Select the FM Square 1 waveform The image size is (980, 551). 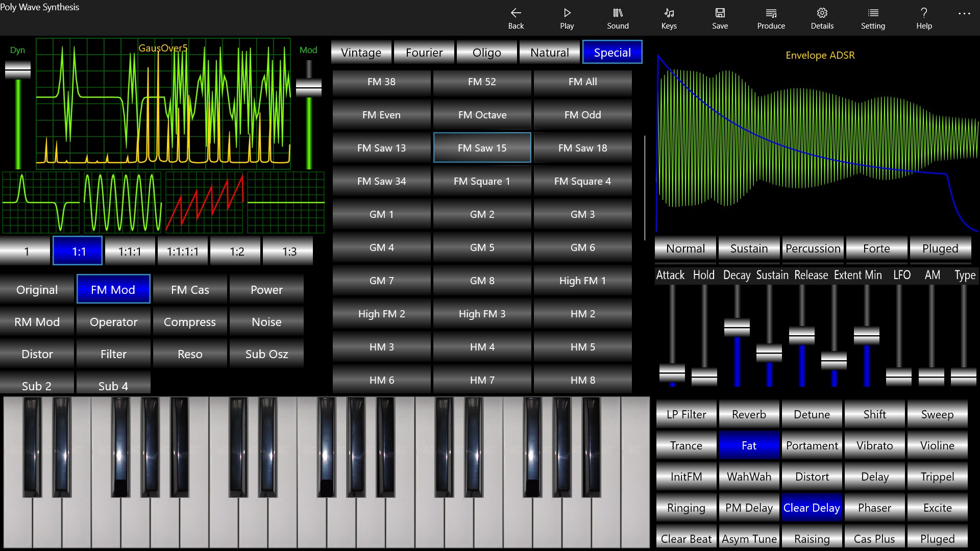482,181
